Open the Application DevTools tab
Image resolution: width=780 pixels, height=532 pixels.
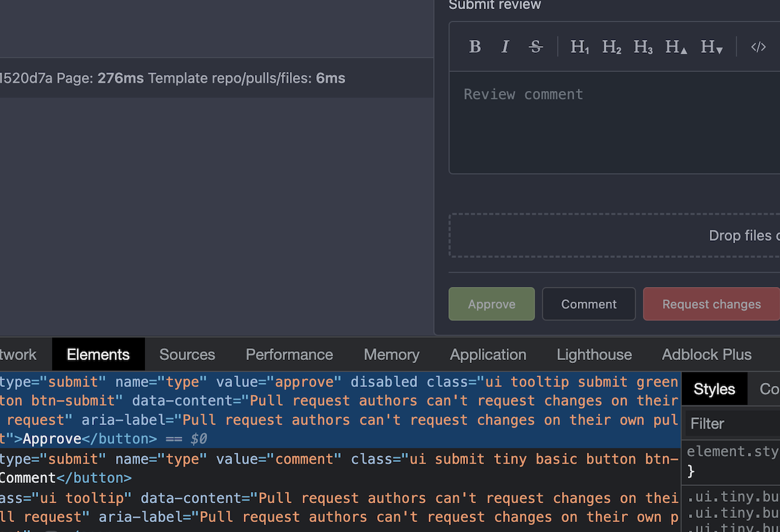tap(488, 354)
